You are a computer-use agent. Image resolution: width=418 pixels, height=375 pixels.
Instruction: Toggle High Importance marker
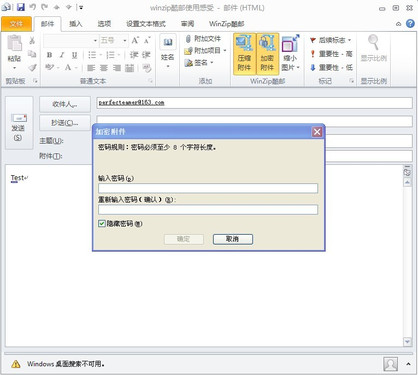tap(331, 54)
